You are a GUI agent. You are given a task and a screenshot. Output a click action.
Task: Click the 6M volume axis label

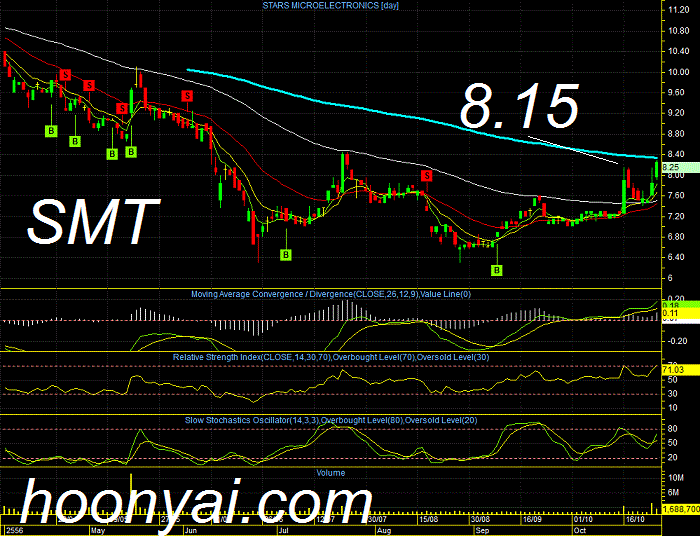675,492
